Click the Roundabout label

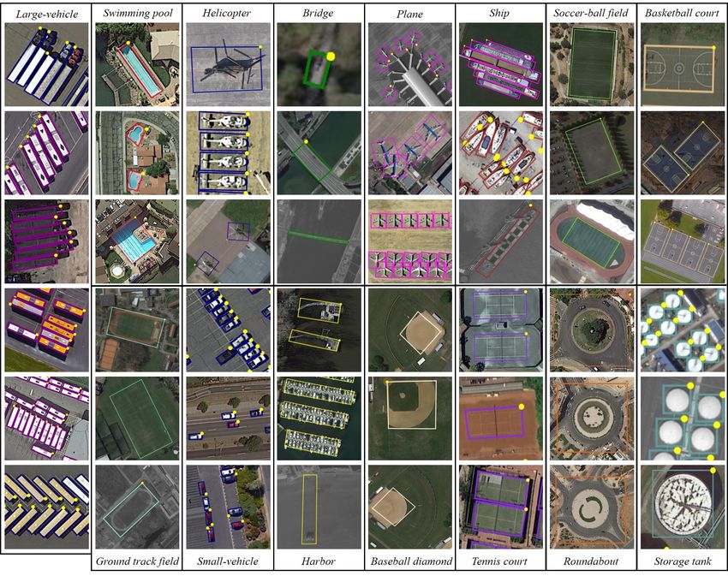[591, 561]
